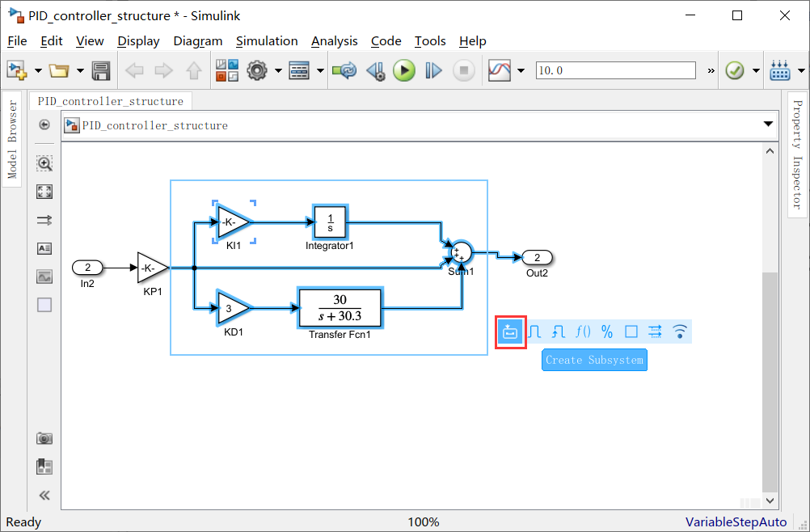Select the Zoom tool in the left palette

coord(44,163)
